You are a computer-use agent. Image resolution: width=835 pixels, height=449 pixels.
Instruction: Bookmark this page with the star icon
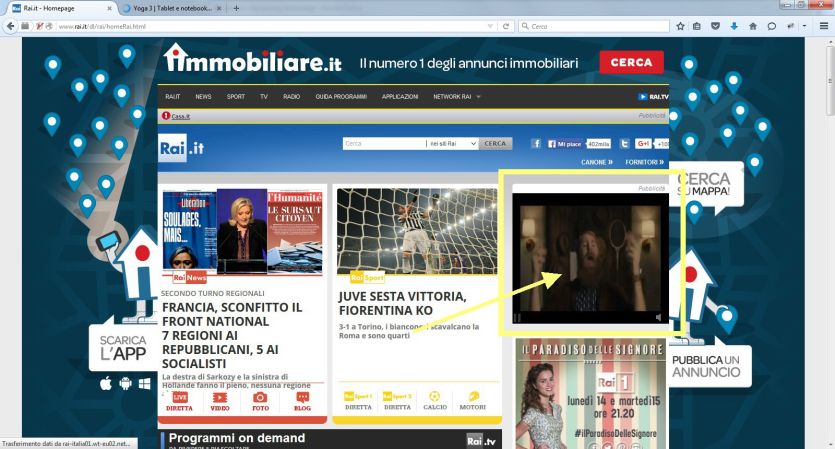[680, 26]
